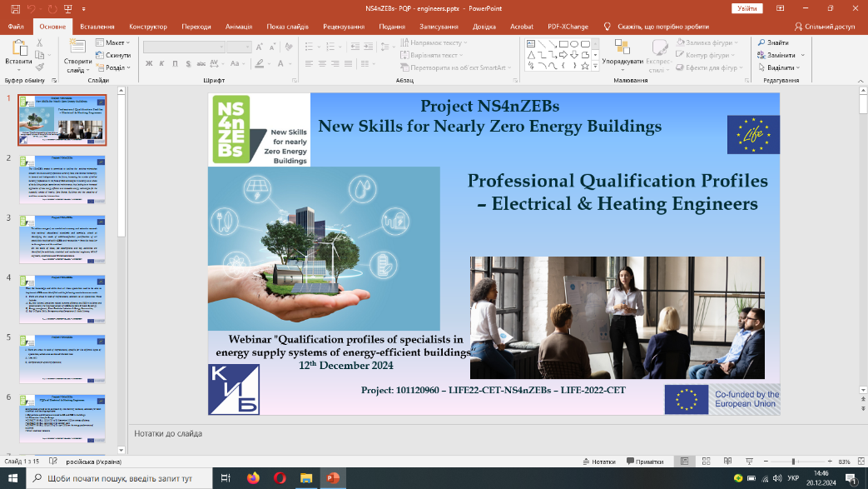Screen dimensions: 868x489
Task: Toggle Strikethrough (abc) formatting
Action: click(201, 64)
